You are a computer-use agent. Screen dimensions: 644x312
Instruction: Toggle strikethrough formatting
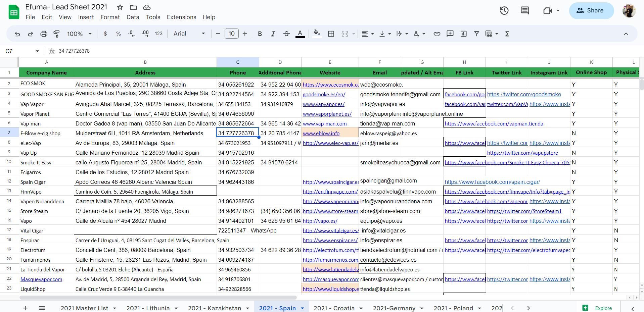pos(286,34)
